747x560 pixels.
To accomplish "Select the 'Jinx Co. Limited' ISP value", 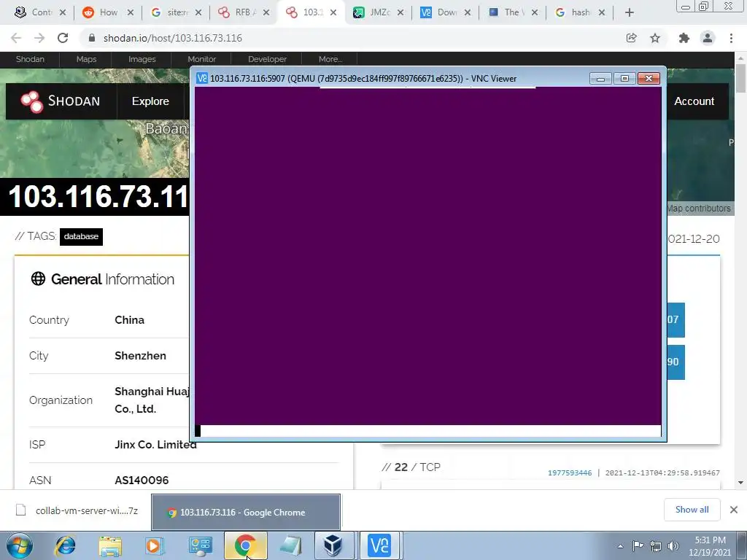I will [x=155, y=444].
